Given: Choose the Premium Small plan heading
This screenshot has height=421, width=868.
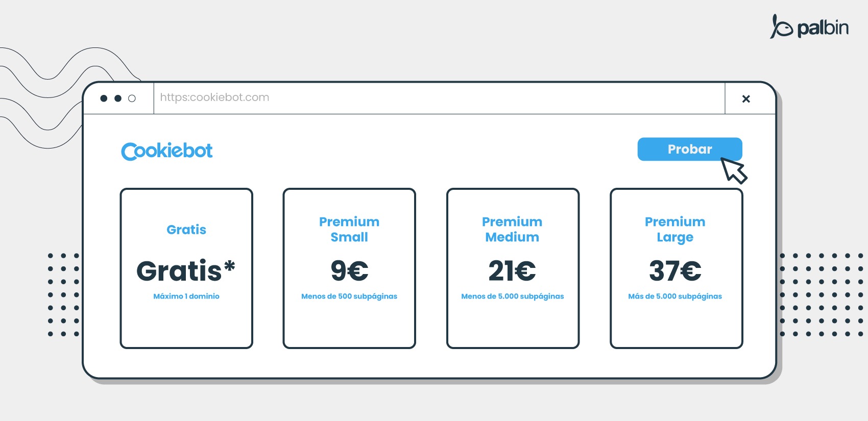Looking at the screenshot, I should point(349,230).
